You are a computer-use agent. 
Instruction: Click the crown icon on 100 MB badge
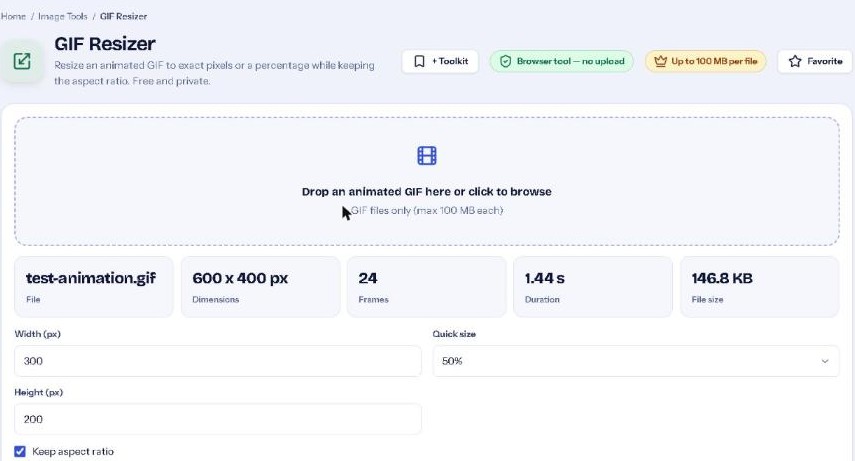[660, 61]
